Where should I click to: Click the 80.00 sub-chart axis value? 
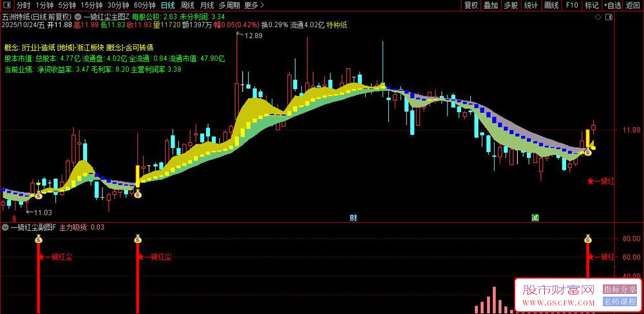632,239
